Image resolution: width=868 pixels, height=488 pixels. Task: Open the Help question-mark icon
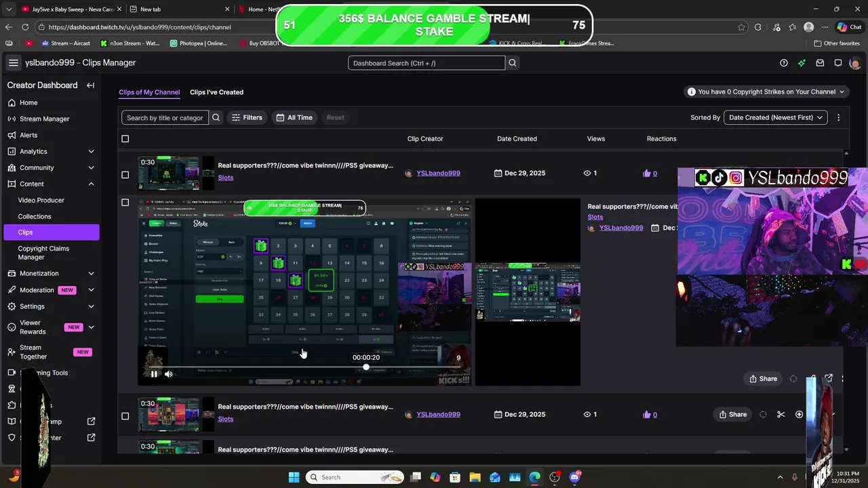point(784,63)
